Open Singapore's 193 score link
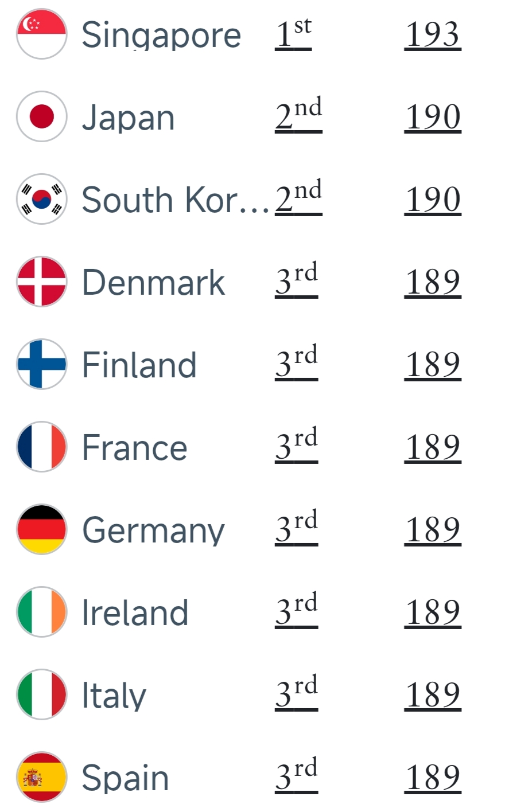This screenshot has width=509, height=812. [x=433, y=34]
